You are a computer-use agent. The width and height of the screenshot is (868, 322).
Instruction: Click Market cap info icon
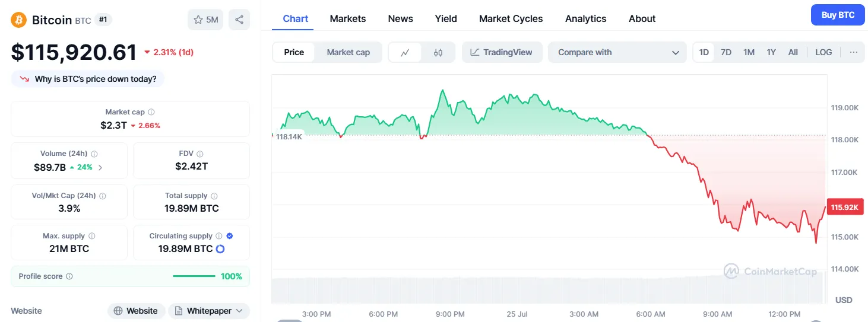pos(151,112)
